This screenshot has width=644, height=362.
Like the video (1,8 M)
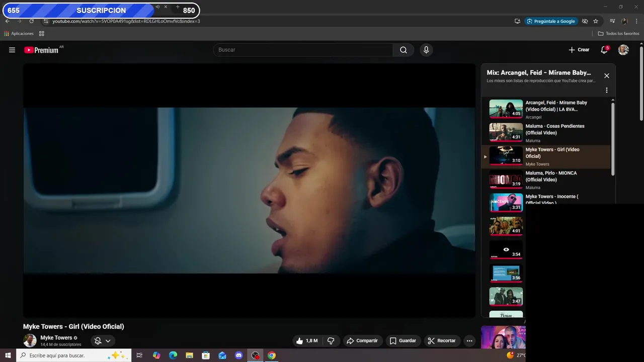pyautogui.click(x=307, y=341)
